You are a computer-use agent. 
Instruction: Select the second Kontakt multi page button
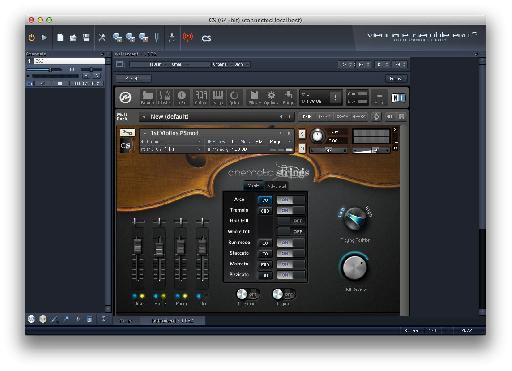[323, 116]
